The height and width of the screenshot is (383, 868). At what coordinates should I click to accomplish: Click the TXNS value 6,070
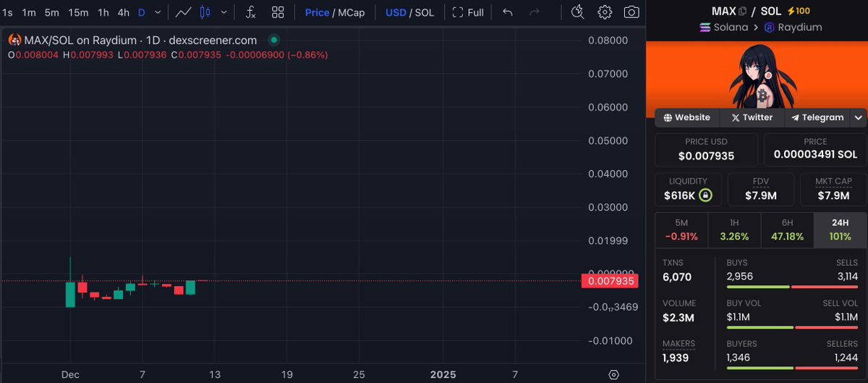pos(677,277)
